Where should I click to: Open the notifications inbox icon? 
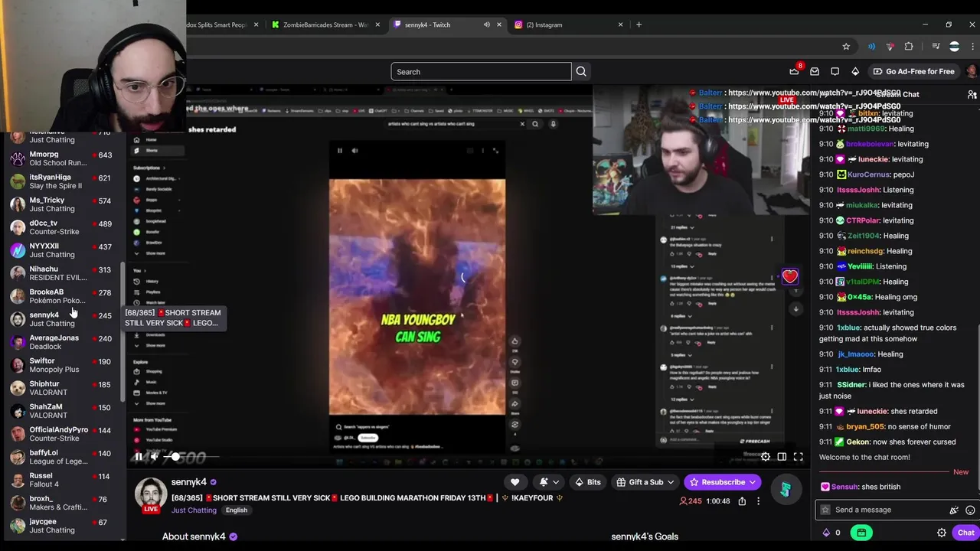tap(815, 72)
